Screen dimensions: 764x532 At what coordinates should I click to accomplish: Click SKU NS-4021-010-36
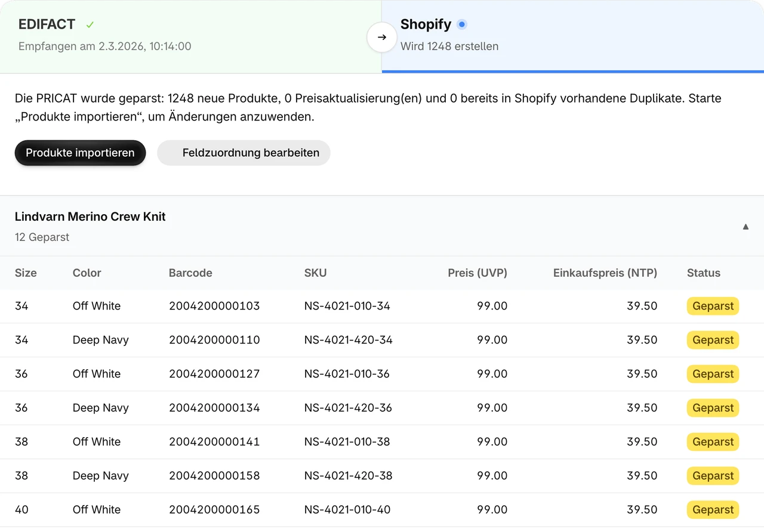[347, 374]
